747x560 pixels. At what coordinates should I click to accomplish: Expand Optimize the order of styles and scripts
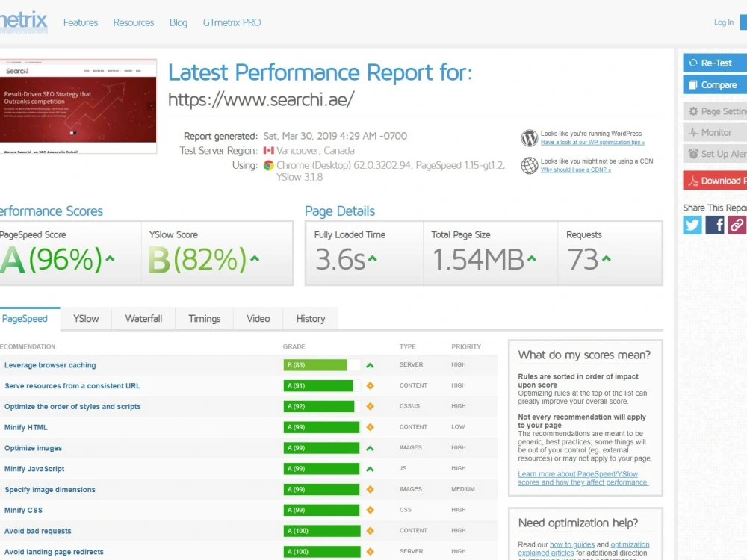click(72, 407)
